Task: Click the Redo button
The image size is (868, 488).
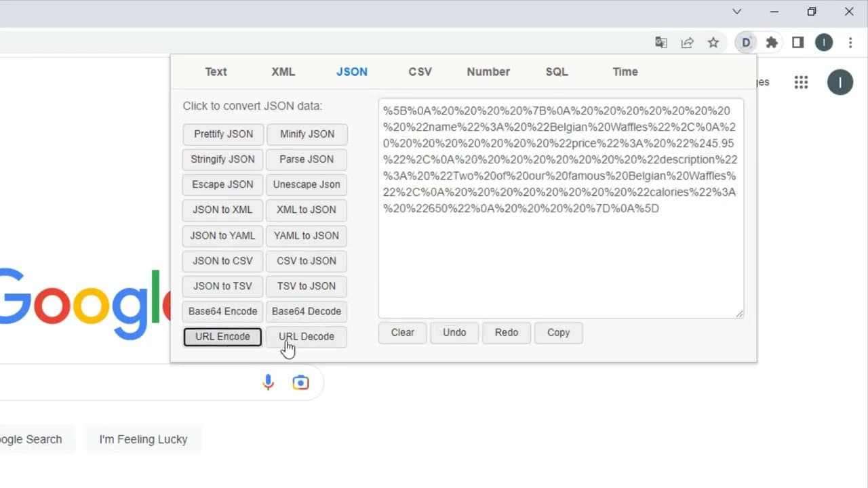Action: [x=507, y=333]
